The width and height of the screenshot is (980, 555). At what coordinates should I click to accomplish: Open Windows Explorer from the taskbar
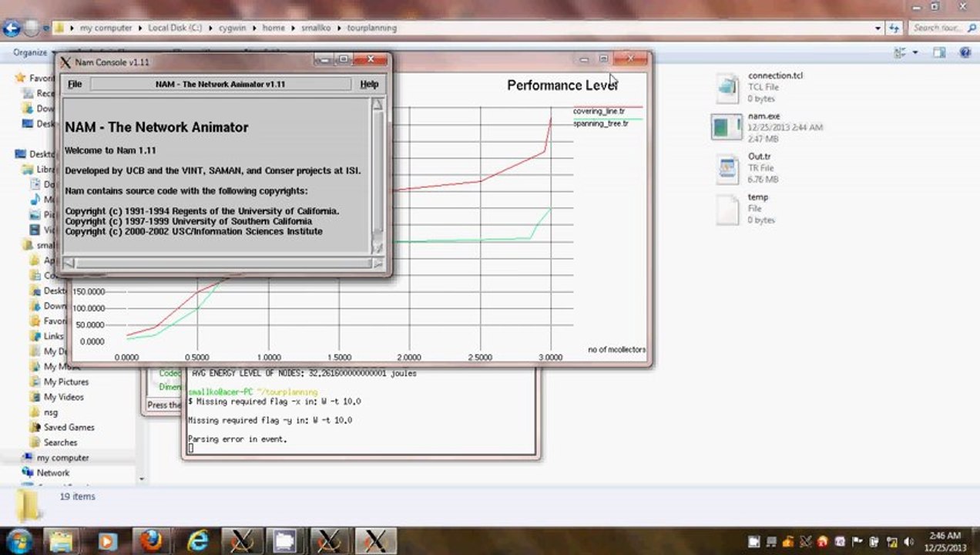[x=62, y=540]
